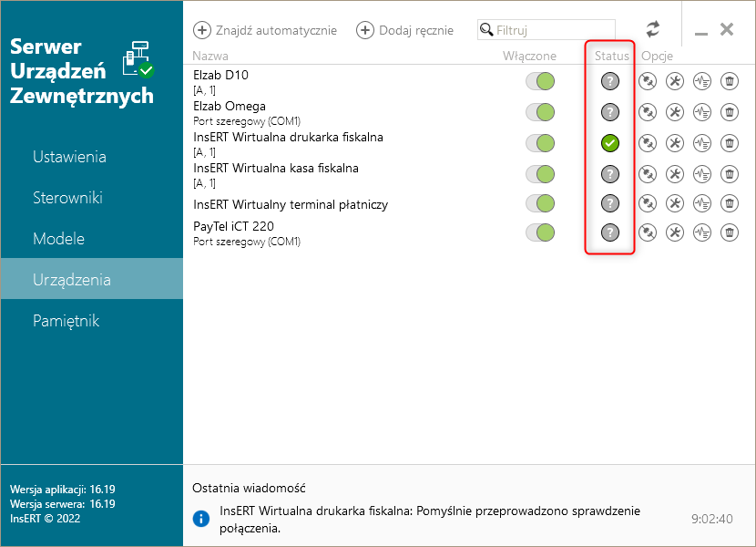Open tools icon for Wirtualna drukarka fiskalna
This screenshot has width=756, height=547.
[675, 143]
